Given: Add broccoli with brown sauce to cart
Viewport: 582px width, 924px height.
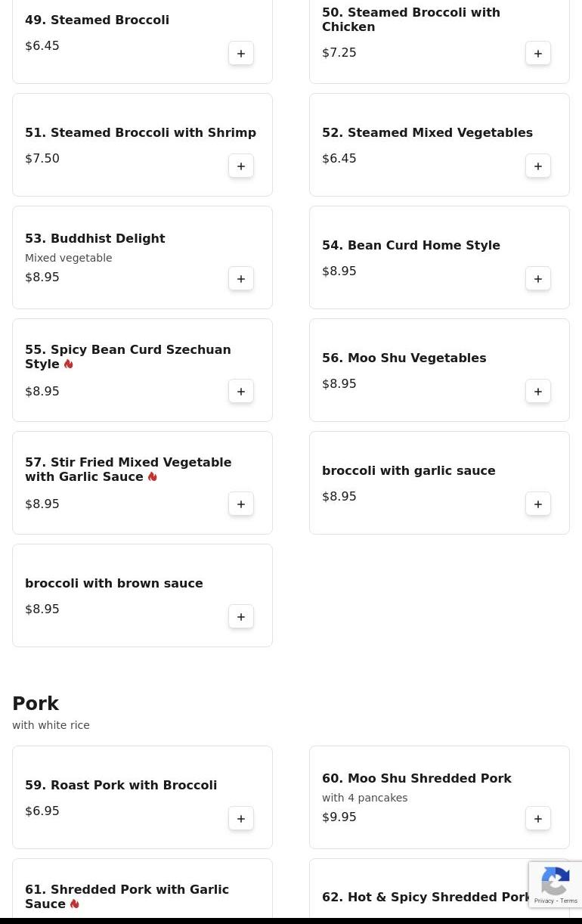Looking at the screenshot, I should point(241,617).
